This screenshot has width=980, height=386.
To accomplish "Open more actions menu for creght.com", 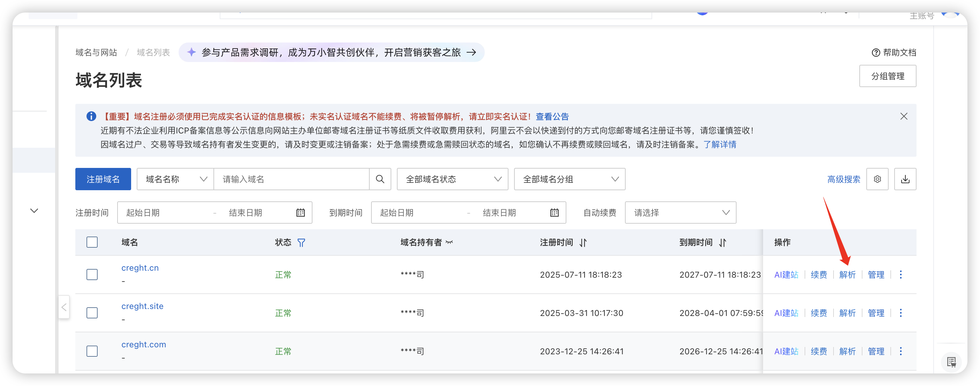I will 900,351.
